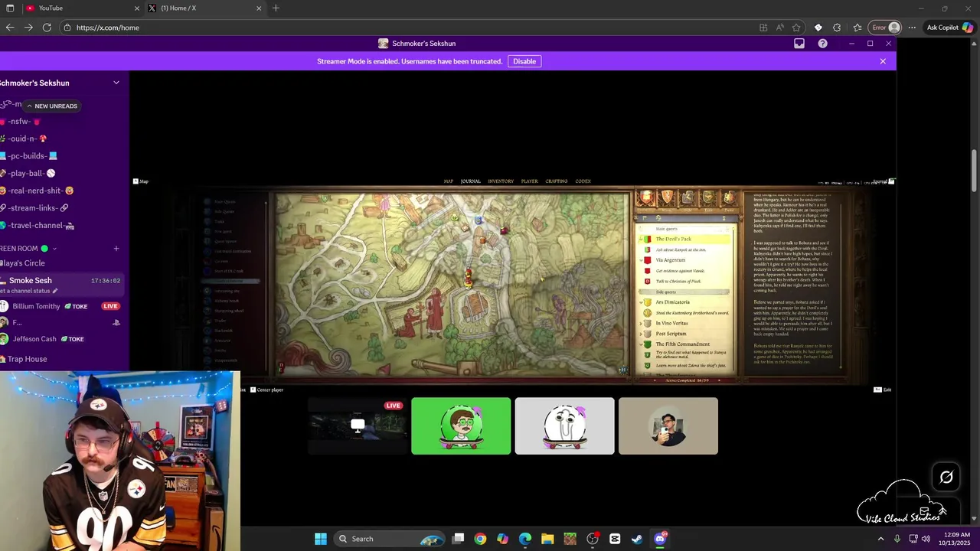Expand Schmoker's Sekshun server menu
The height and width of the screenshot is (551, 980).
tap(116, 83)
